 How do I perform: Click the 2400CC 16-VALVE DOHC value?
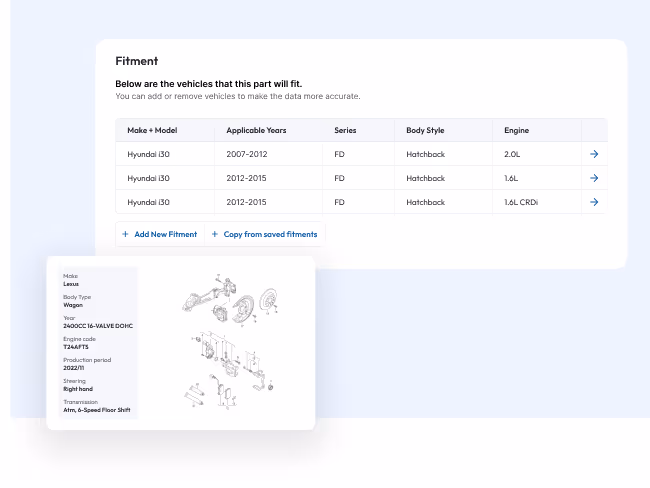98,326
